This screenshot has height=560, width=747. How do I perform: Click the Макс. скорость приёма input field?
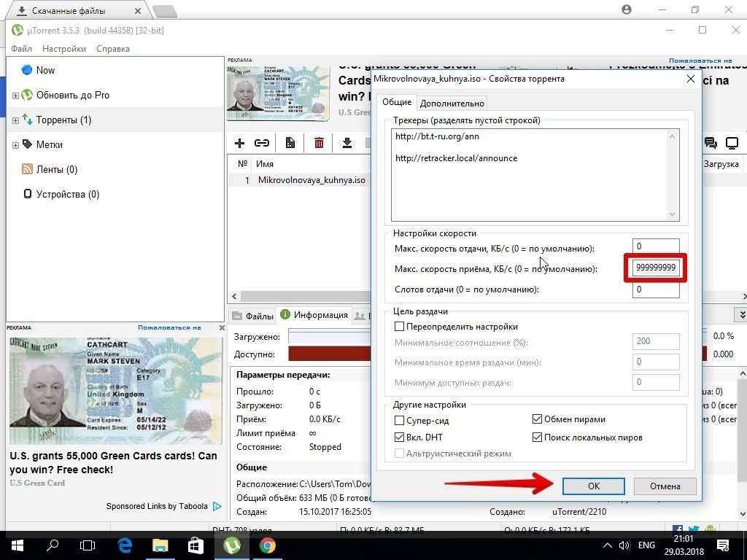pyautogui.click(x=656, y=268)
